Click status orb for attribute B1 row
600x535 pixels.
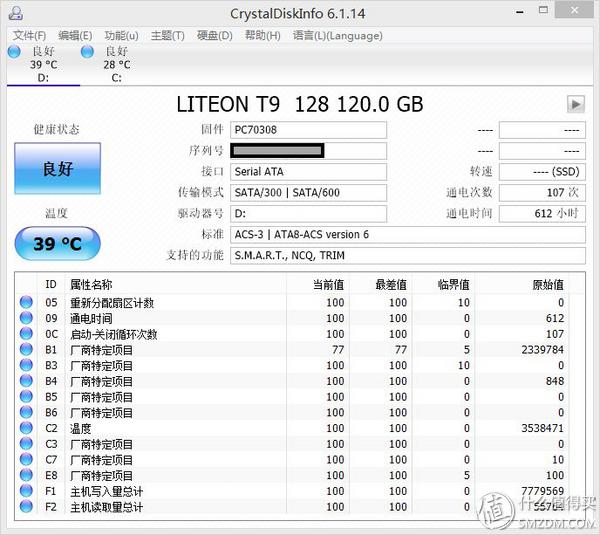(x=26, y=350)
